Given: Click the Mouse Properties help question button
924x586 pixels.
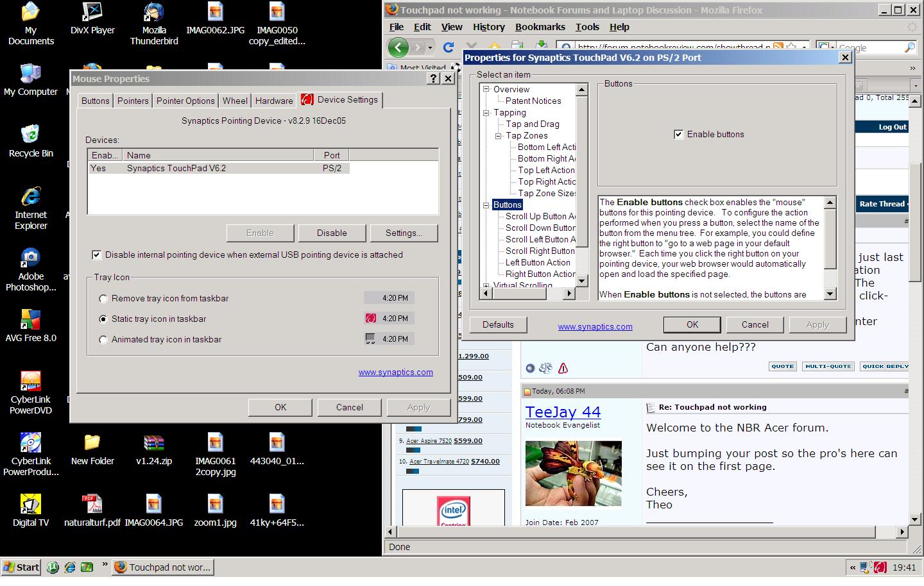Looking at the screenshot, I should (x=434, y=78).
